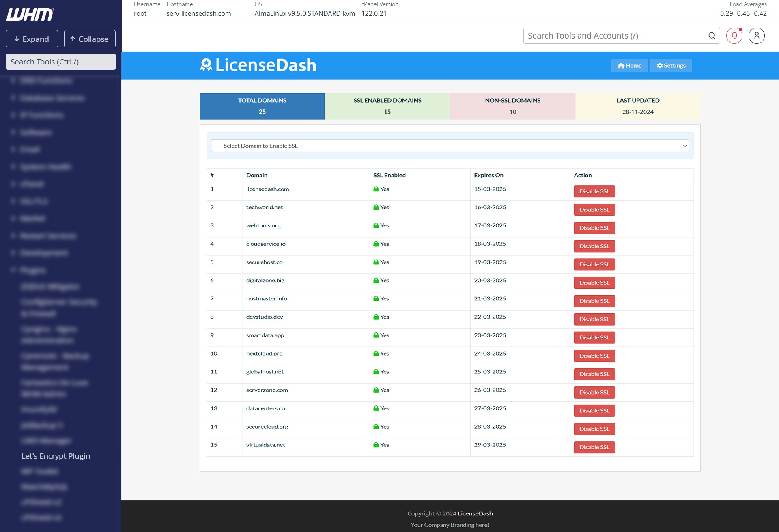
Task: Disable SSL for securecloud.org
Action: (594, 429)
